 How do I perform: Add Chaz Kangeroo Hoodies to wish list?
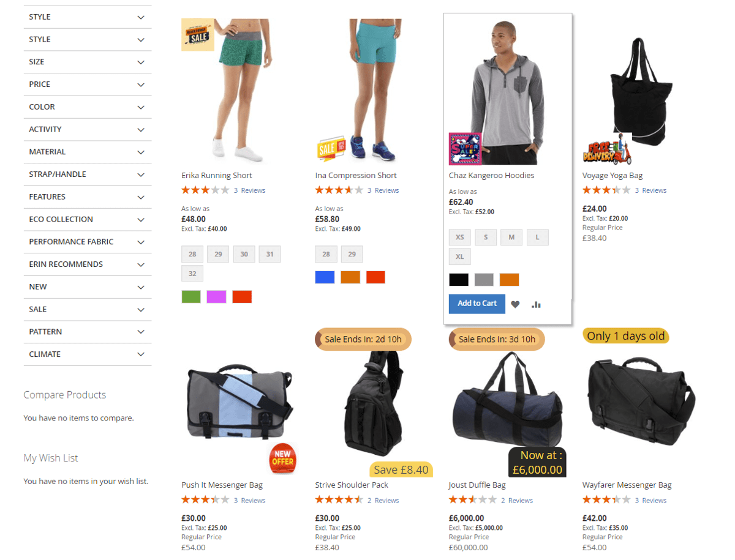coord(515,304)
